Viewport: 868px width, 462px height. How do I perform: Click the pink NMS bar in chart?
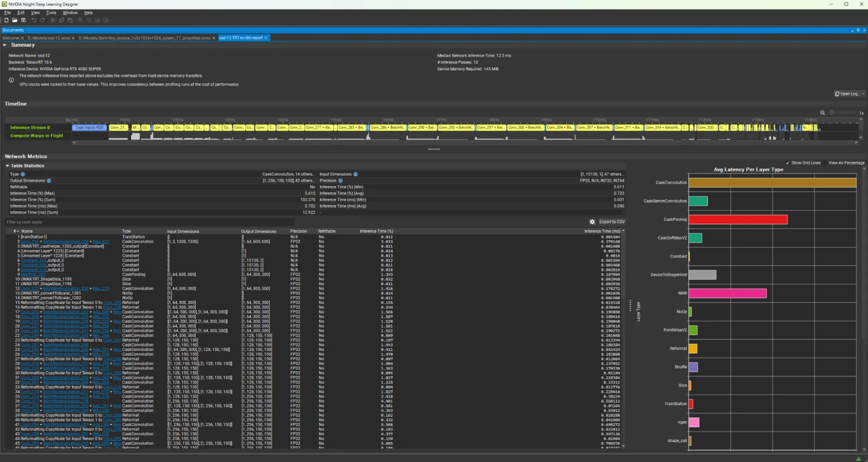(x=727, y=293)
